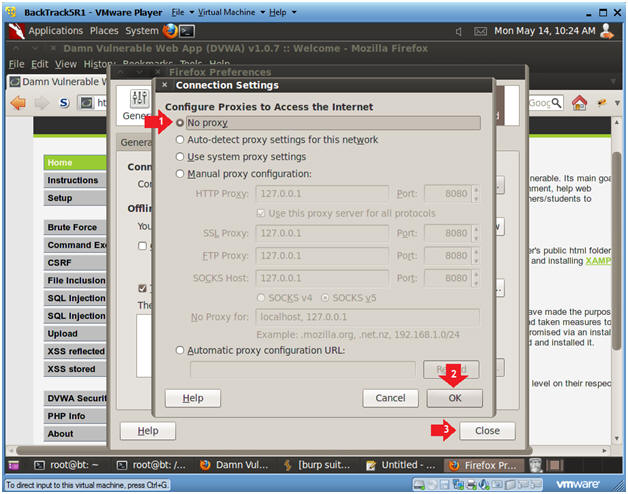Launch Firefox from the top panel icon
Image resolution: width=628 pixels, height=494 pixels.
coord(170,31)
